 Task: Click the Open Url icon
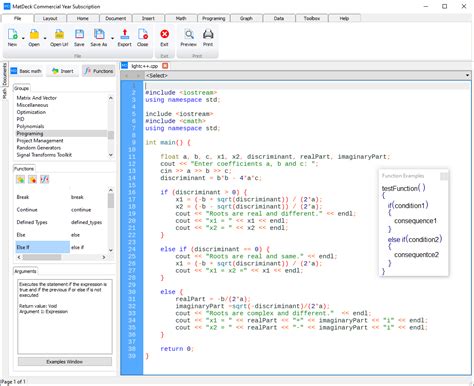[59, 34]
